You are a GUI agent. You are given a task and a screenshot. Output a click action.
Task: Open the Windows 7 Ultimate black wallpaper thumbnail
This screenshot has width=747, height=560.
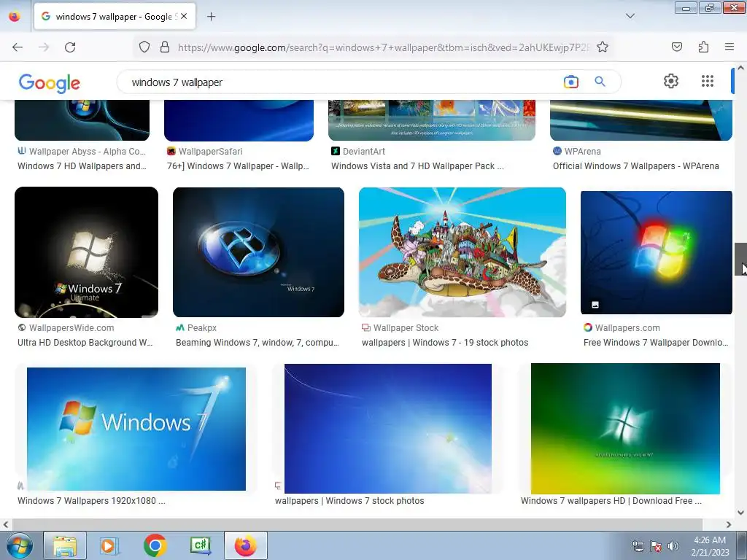click(86, 252)
